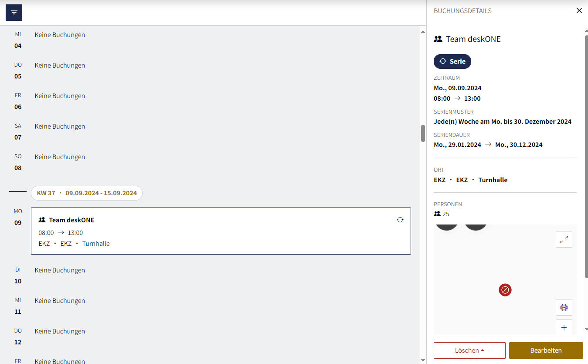Click series start date Mo., 29.01.2024
The width and height of the screenshot is (588, 364).
click(x=457, y=145)
